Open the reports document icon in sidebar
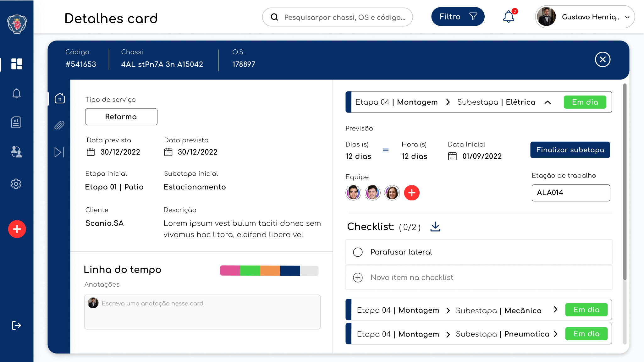This screenshot has width=644, height=362. [16, 122]
